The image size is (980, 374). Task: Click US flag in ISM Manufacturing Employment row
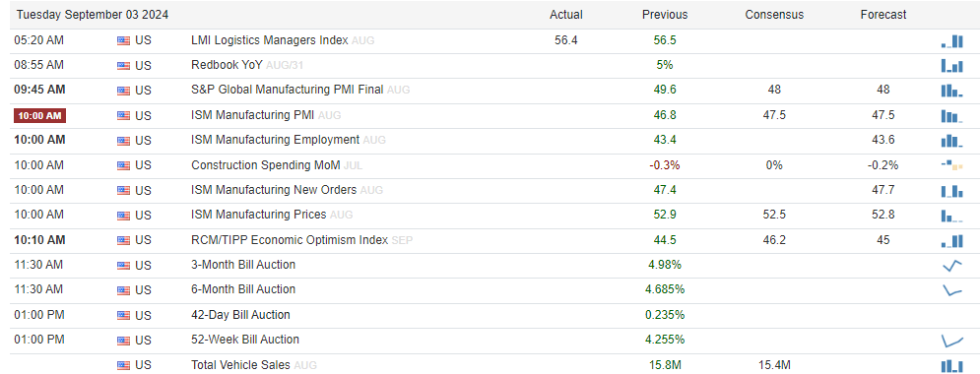(123, 141)
